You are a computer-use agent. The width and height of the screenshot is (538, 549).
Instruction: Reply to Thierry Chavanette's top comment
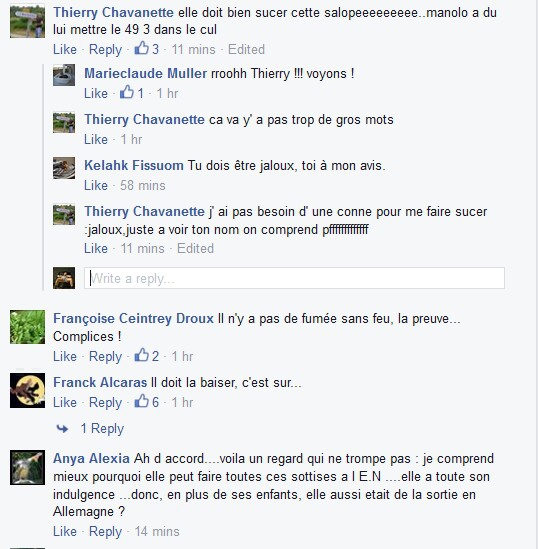point(105,49)
